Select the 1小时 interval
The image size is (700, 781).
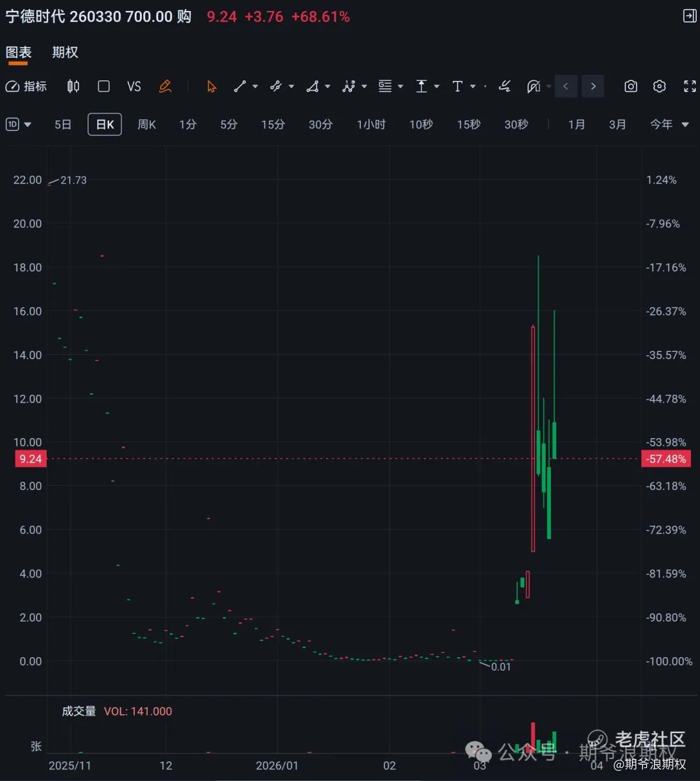point(371,124)
